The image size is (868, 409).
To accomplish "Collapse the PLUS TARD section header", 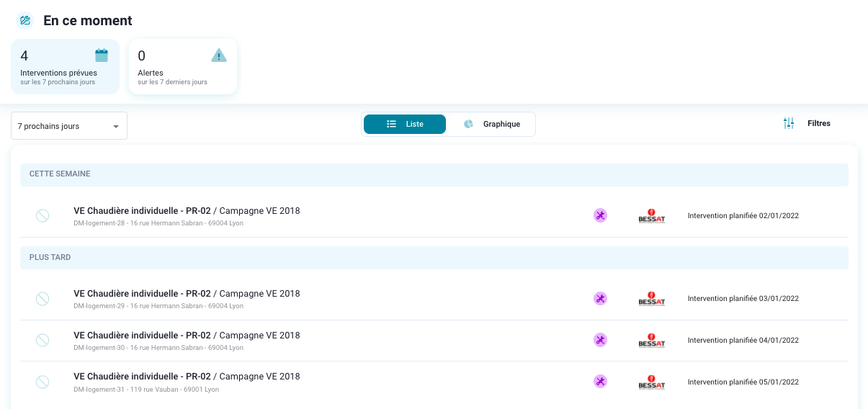I will coord(434,258).
